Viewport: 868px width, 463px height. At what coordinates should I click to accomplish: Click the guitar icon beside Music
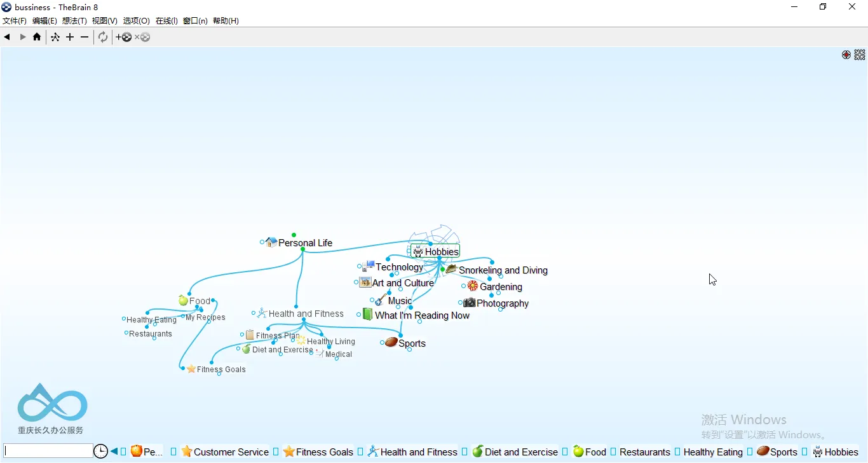pyautogui.click(x=380, y=300)
